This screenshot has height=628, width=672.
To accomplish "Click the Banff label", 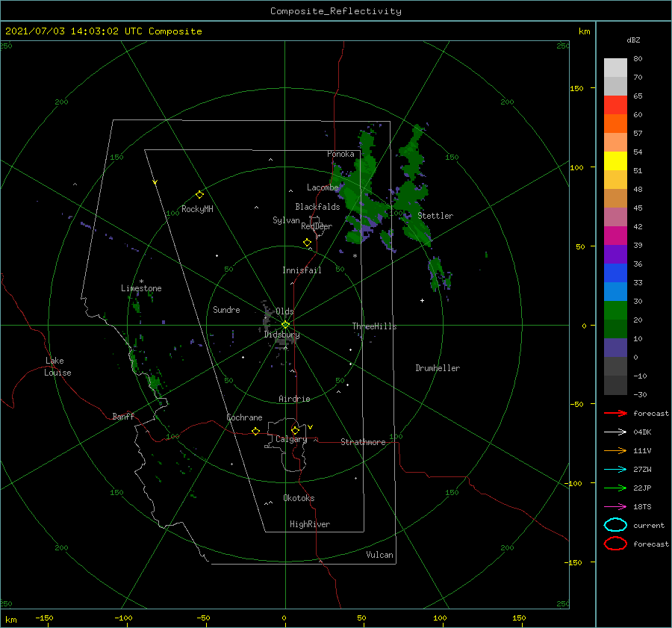I will pos(123,416).
